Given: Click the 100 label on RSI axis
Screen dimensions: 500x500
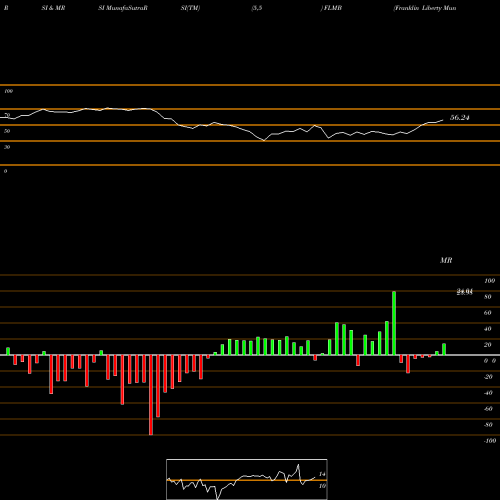Looking at the screenshot, I should coord(8,91).
